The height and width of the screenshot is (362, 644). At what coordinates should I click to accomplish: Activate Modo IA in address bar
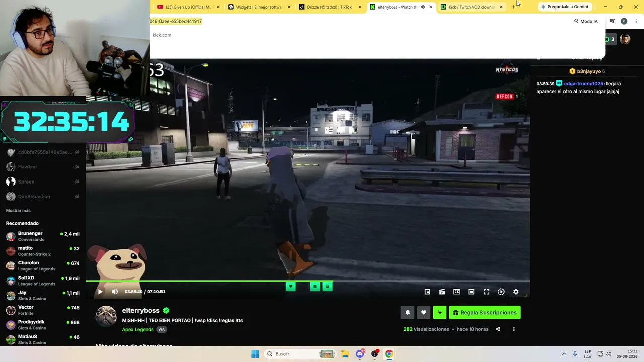586,21
